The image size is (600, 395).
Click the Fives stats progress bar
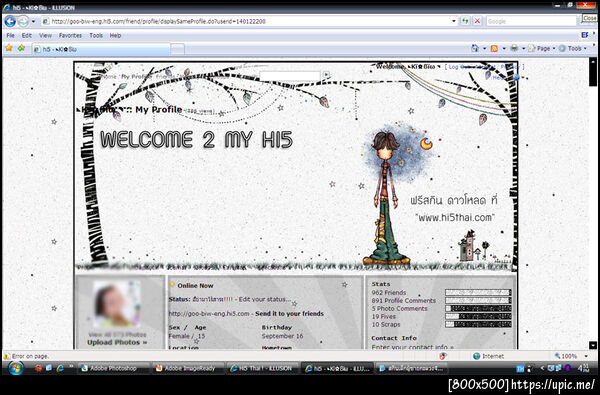click(x=478, y=317)
